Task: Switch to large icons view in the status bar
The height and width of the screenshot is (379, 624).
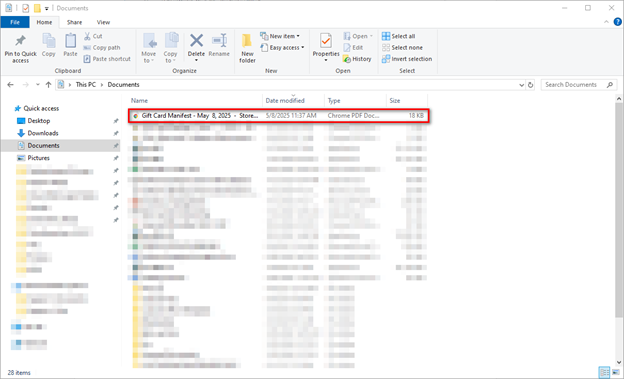Action: (x=616, y=372)
